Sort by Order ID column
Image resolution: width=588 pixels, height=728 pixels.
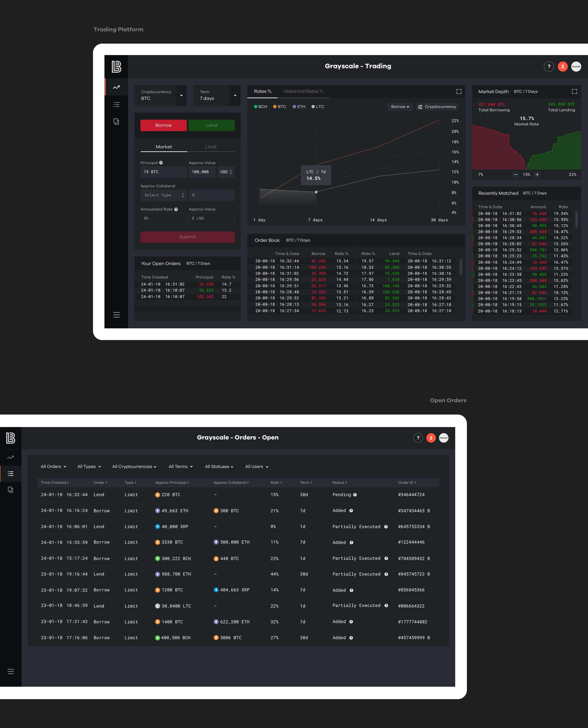pyautogui.click(x=407, y=482)
